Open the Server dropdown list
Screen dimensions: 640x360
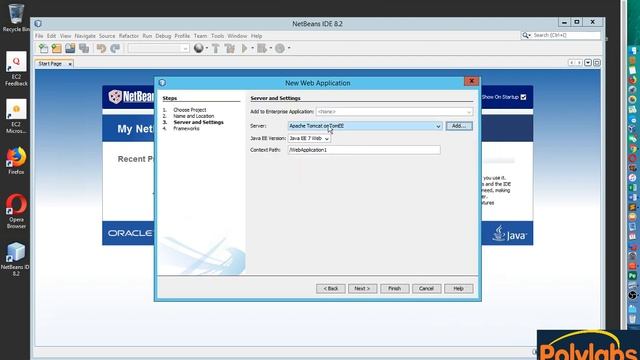pos(438,126)
